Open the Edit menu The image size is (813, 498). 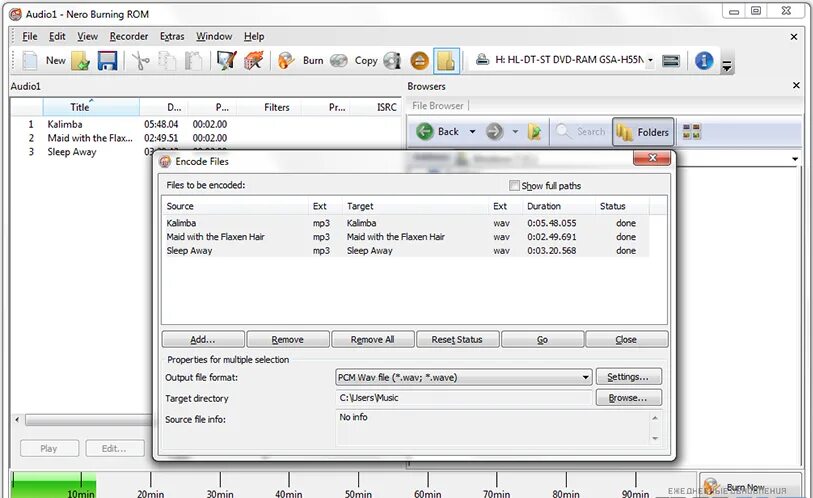(x=57, y=36)
